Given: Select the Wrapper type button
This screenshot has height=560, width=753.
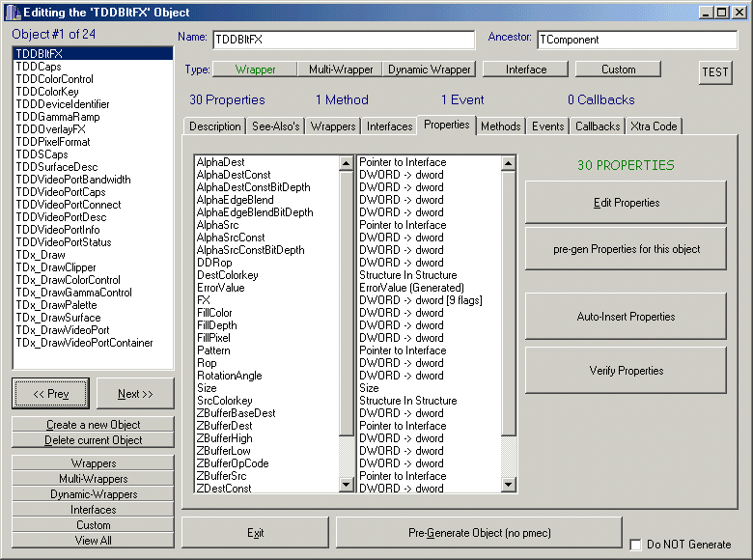Looking at the screenshot, I should (x=255, y=70).
